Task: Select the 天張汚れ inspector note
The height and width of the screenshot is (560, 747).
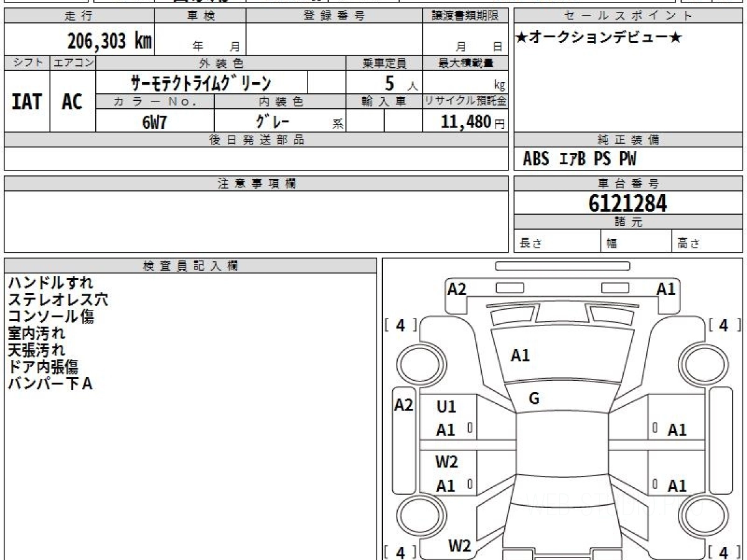Action: [x=37, y=350]
